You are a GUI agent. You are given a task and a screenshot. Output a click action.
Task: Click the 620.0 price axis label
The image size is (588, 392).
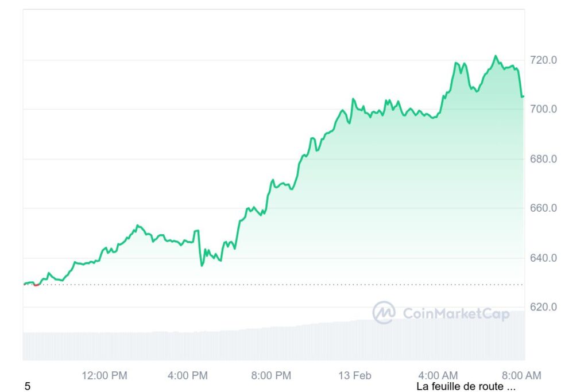coord(543,307)
